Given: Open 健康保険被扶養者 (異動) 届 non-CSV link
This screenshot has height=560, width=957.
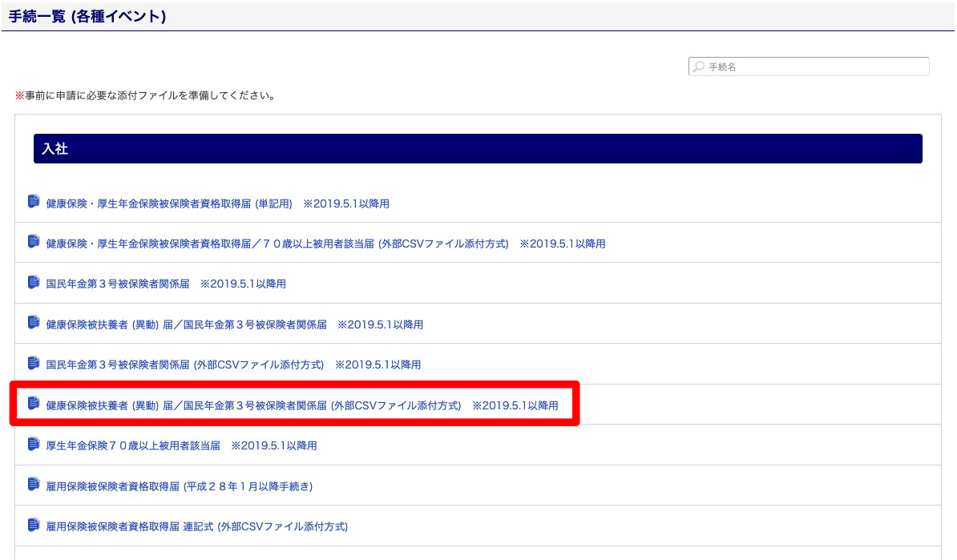Looking at the screenshot, I should pos(234,325).
